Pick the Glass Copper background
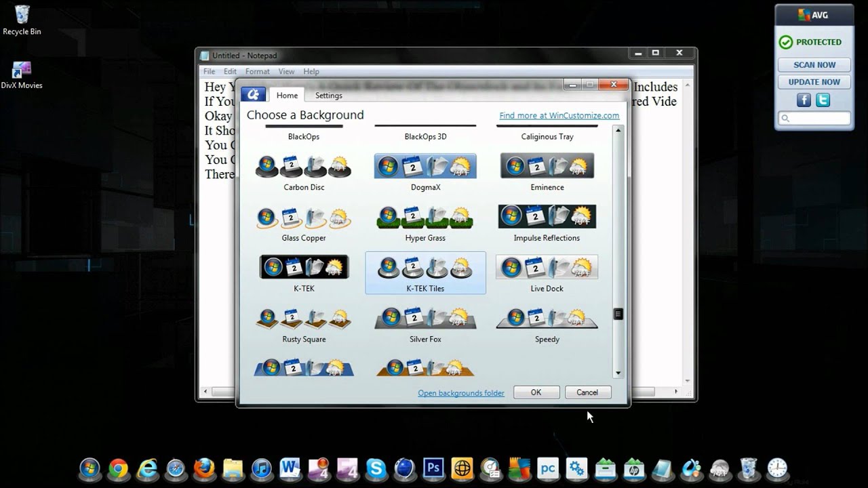The width and height of the screenshot is (868, 488). (x=304, y=223)
